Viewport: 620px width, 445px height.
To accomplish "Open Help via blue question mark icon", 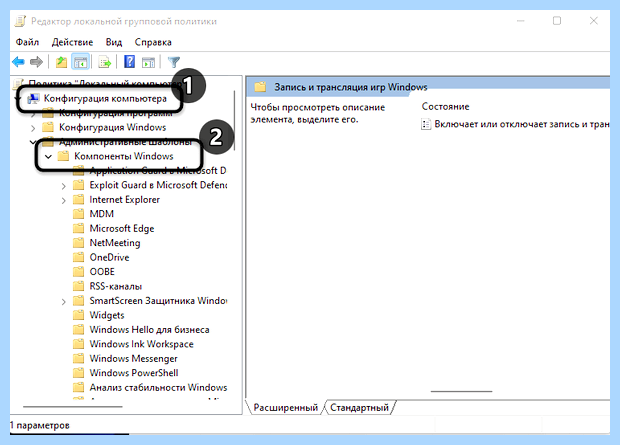I will click(129, 62).
